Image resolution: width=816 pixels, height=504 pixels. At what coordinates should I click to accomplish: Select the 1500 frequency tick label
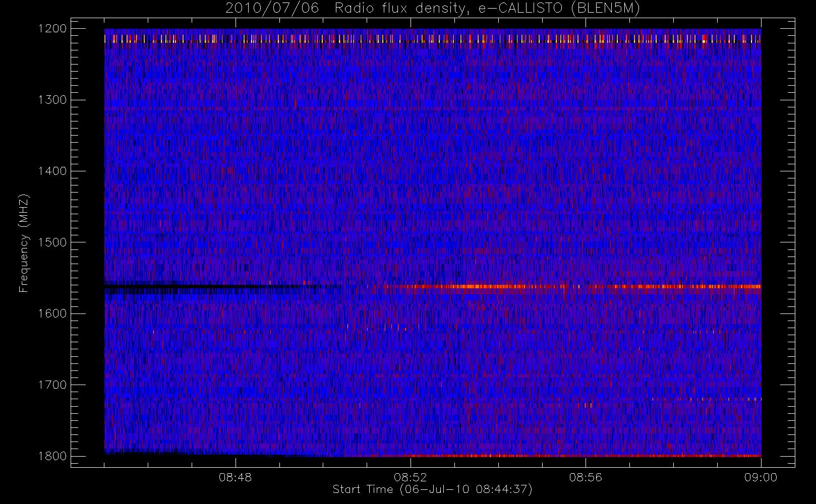[x=52, y=242]
